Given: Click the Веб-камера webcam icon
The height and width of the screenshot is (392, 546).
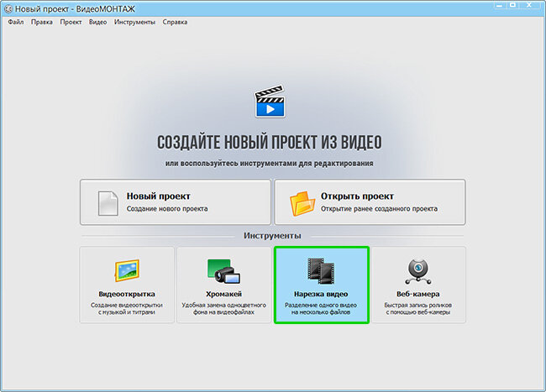Looking at the screenshot, I should (417, 271).
